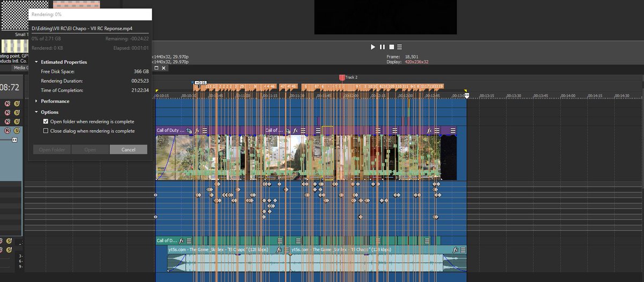
Task: Close the docked panel with the X icon
Action: [x=164, y=68]
